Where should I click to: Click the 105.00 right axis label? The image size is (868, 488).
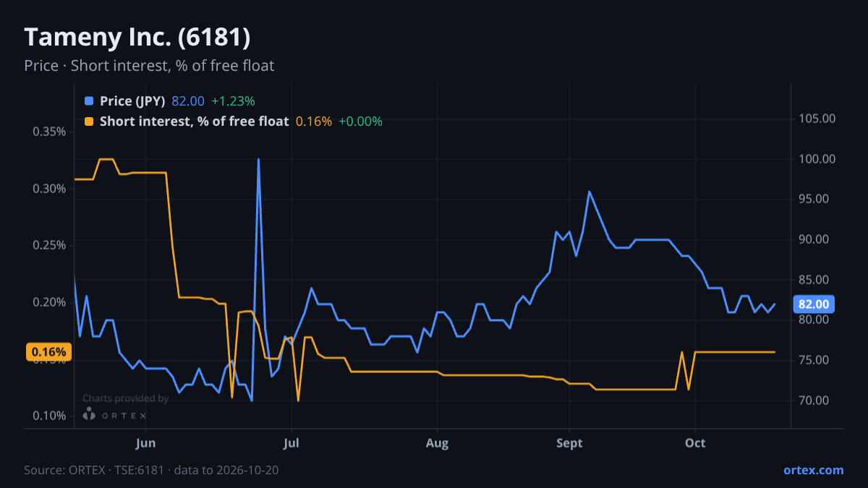click(x=817, y=119)
